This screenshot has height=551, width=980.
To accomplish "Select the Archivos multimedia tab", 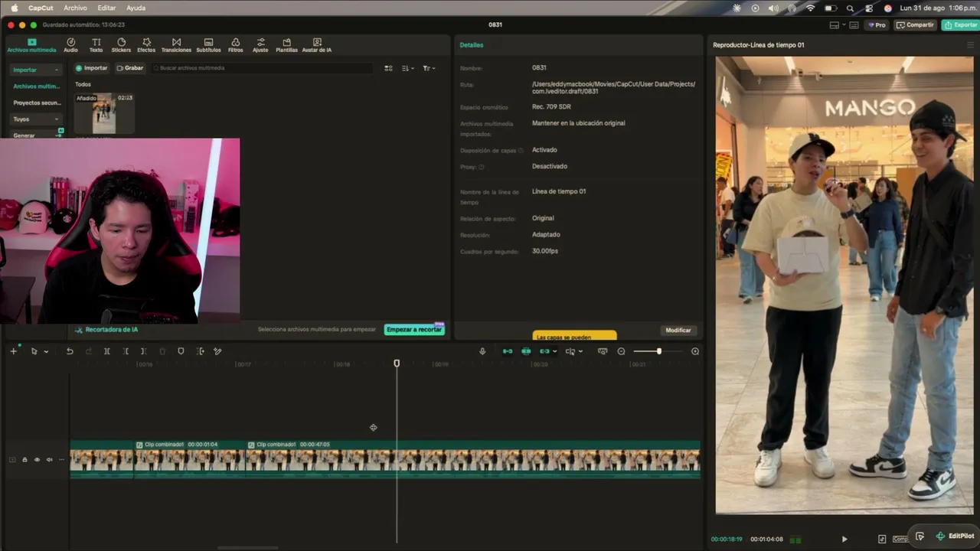I will pos(31,45).
